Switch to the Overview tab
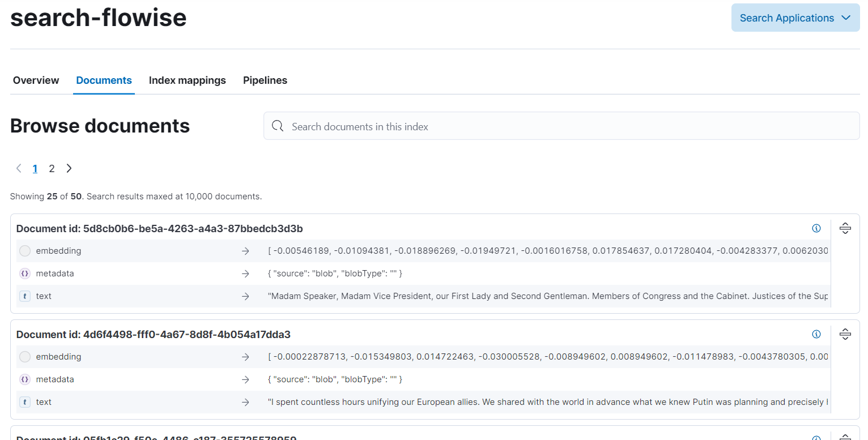This screenshot has width=868, height=440. pos(36,80)
